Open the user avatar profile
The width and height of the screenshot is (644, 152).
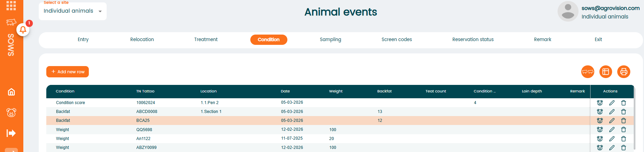point(568,11)
